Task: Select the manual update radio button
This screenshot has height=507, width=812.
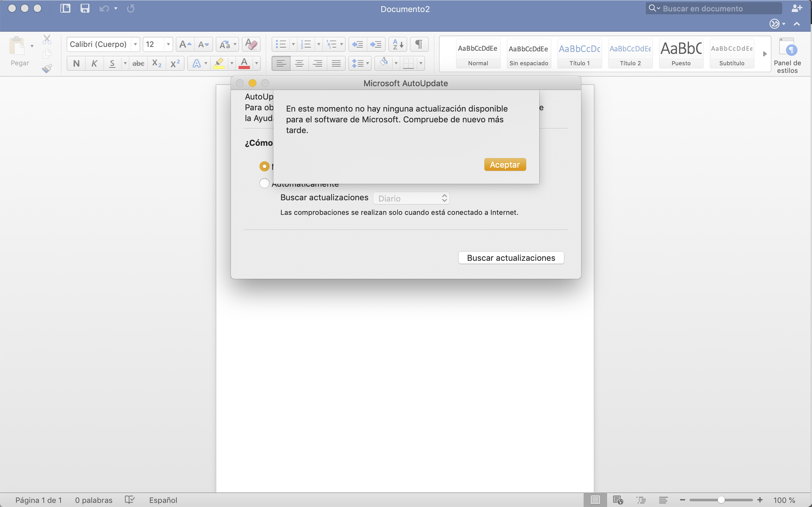Action: pos(265,166)
